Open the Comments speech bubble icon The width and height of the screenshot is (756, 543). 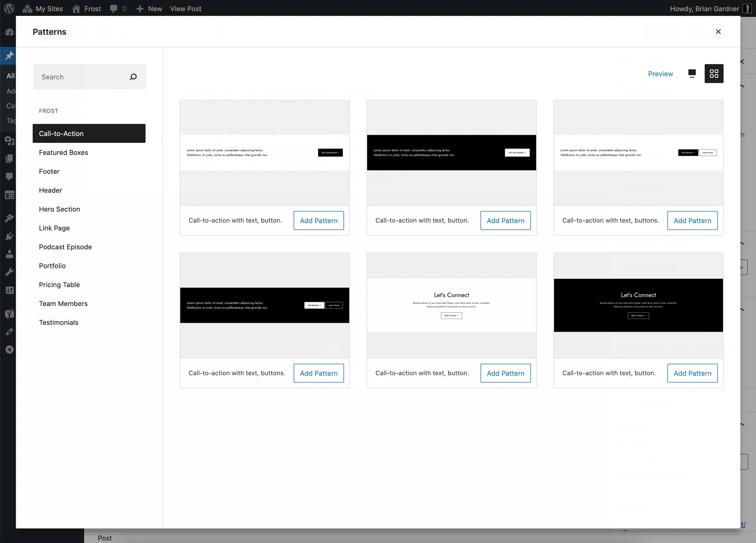[x=9, y=177]
